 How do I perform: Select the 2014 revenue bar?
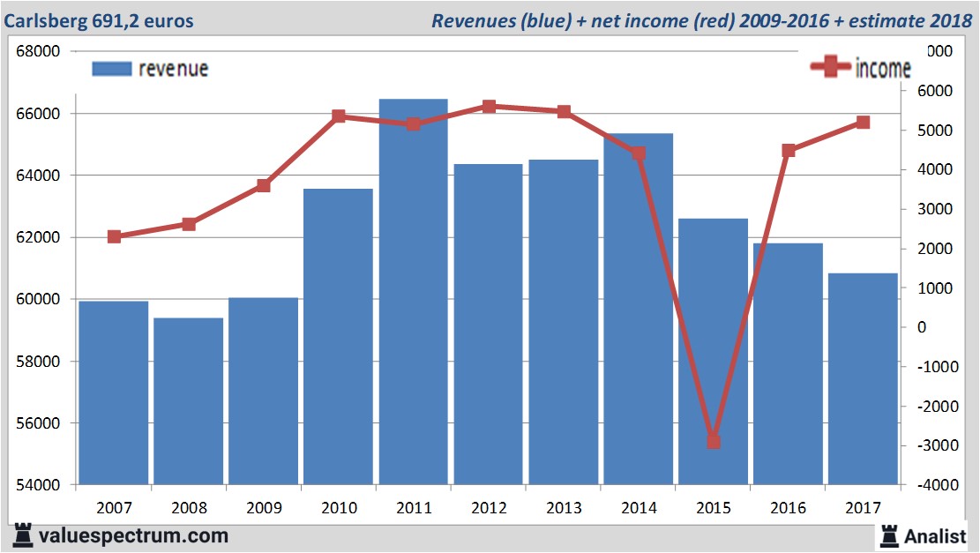coord(638,310)
